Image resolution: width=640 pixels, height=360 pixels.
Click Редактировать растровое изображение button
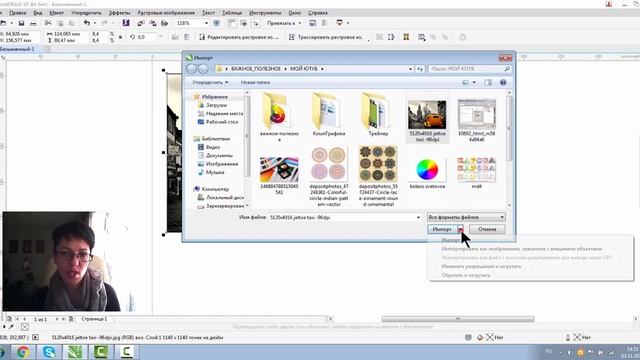239,37
